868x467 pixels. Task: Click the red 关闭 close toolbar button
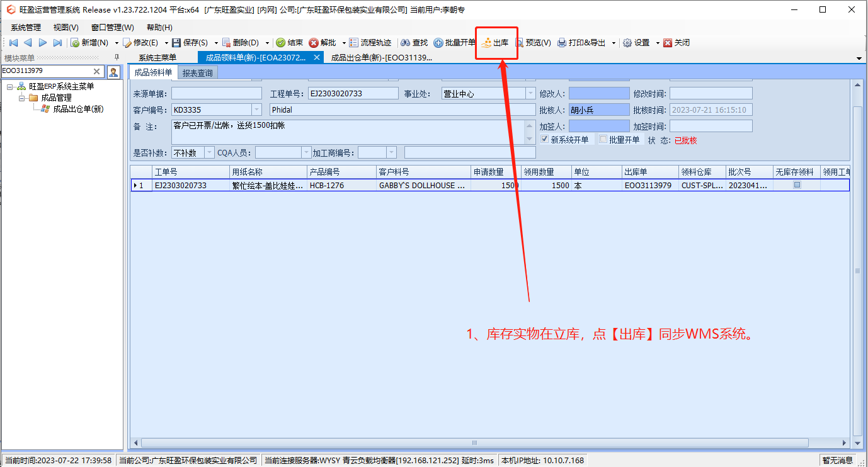coord(677,43)
